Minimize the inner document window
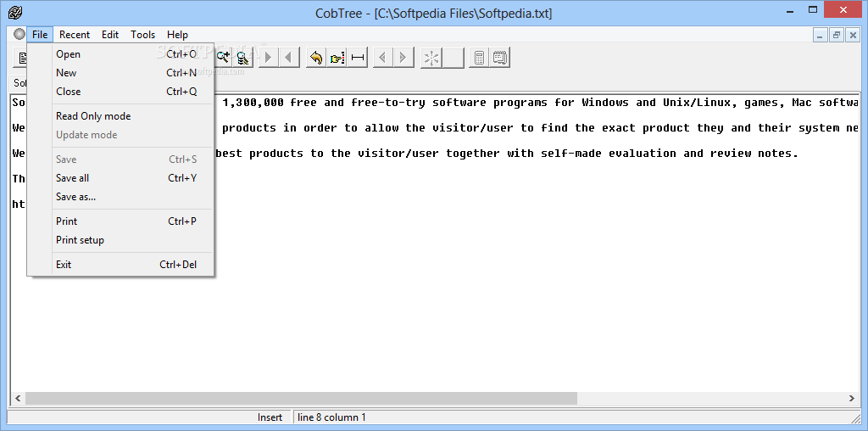868x431 pixels. coord(821,34)
